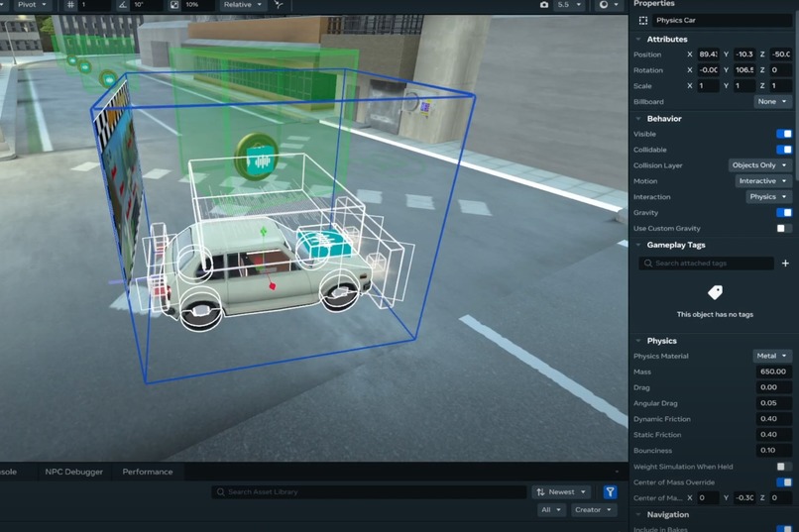Click the Center of Mass Y field
This screenshot has height=532, width=799.
(744, 498)
